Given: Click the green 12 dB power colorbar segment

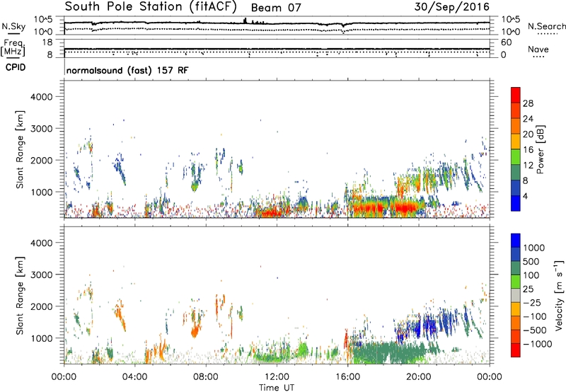Looking at the screenshot, I should point(516,157).
